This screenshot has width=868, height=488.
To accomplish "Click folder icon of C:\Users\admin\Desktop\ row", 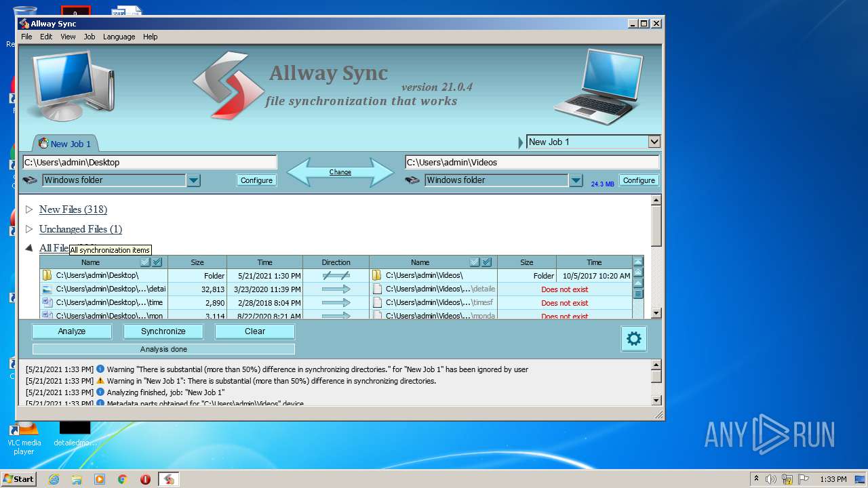I will tap(47, 275).
